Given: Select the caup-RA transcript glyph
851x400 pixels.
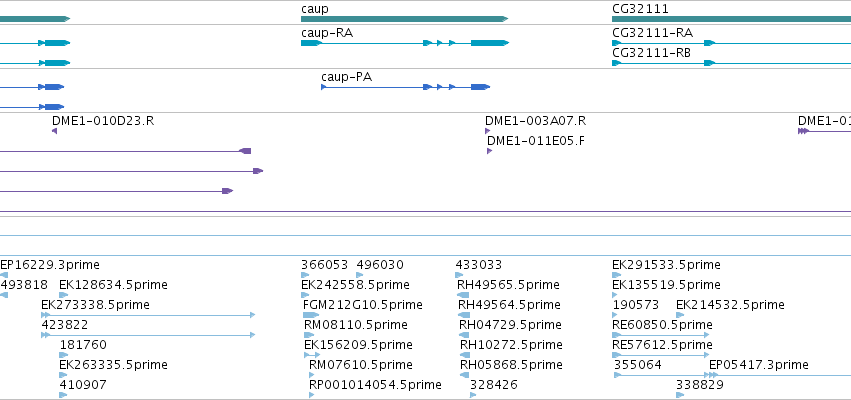Looking at the screenshot, I should coord(405,43).
